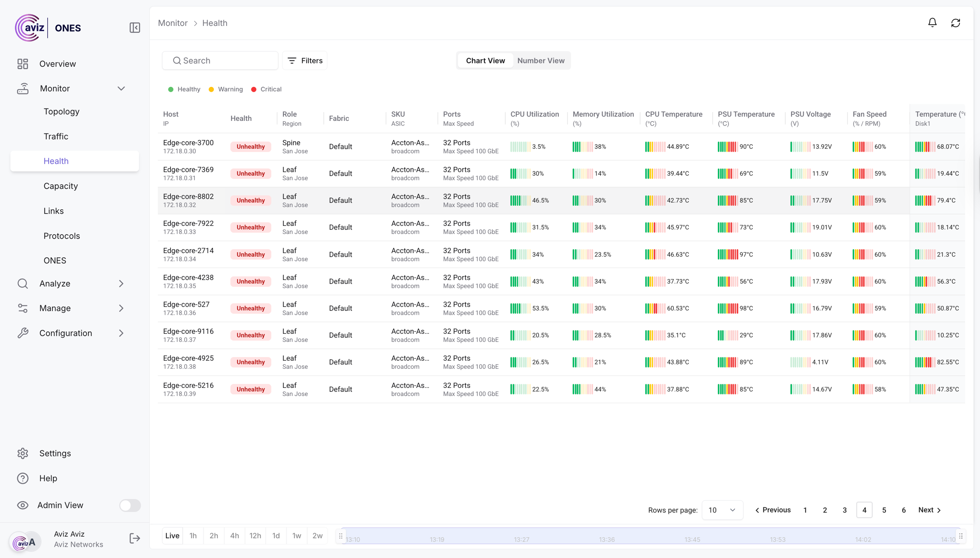980x558 pixels.
Task: Collapse the sidebar panel icon
Action: click(134, 28)
